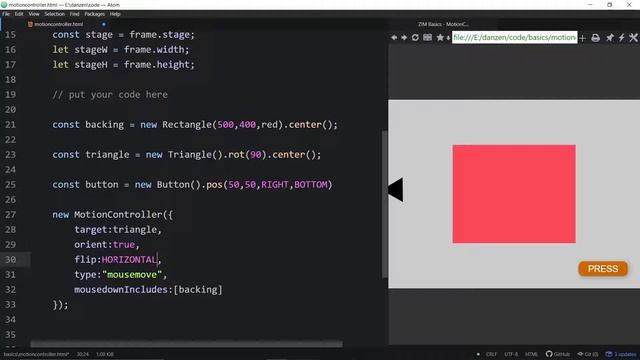The image size is (640, 360).
Task: Open the Packages menu
Action: click(95, 14)
